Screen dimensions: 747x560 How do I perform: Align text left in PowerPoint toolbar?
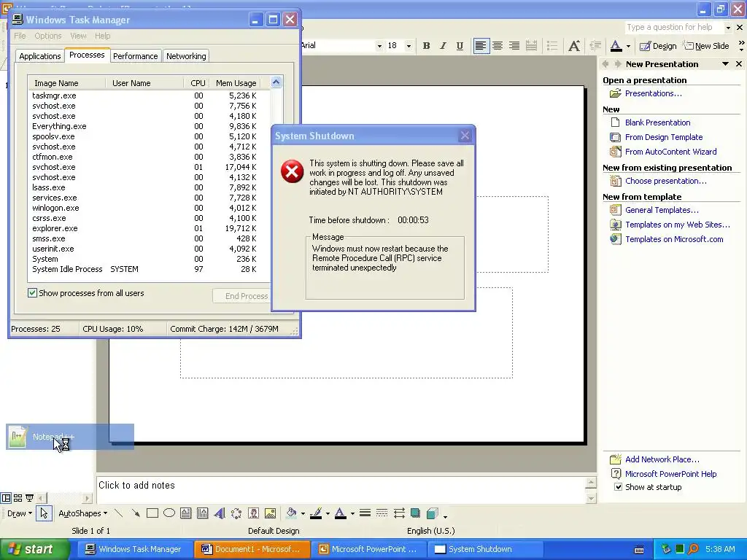[x=481, y=46]
